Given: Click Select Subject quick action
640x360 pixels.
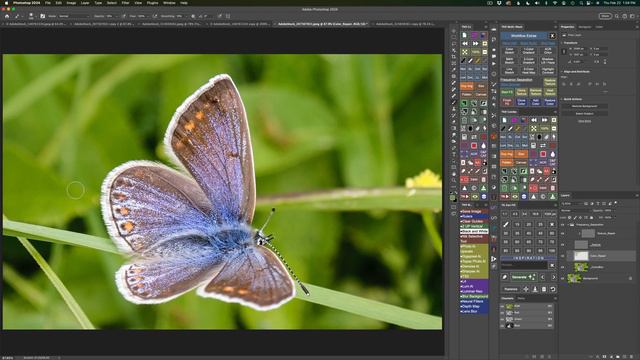Looking at the screenshot, I should coord(585,114).
